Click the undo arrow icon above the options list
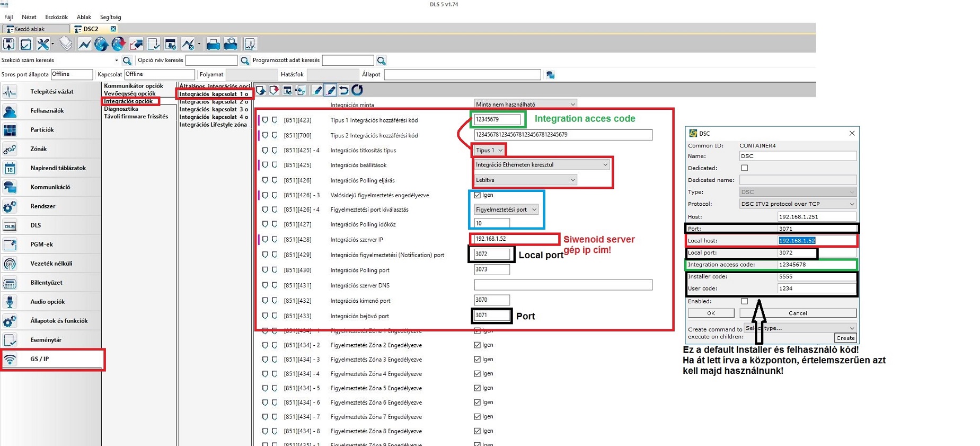 point(344,90)
